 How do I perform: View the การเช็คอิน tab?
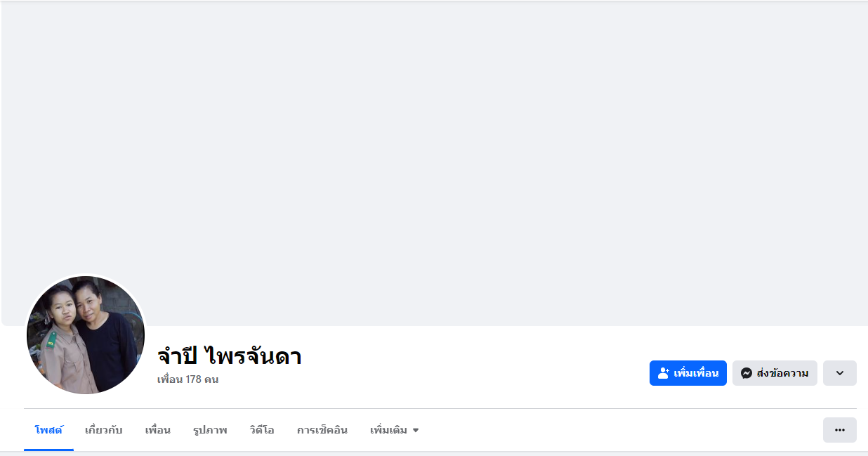tap(322, 430)
